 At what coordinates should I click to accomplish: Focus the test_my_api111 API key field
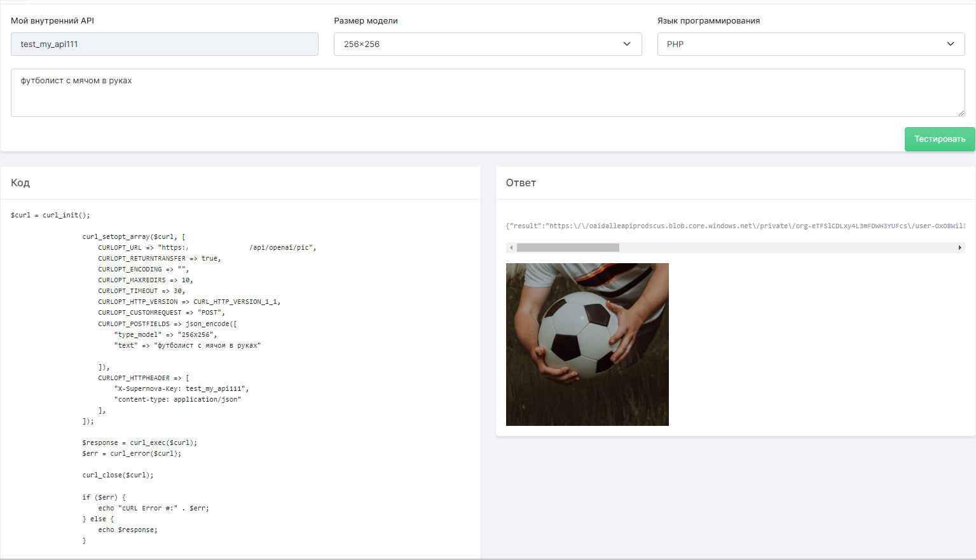point(165,44)
